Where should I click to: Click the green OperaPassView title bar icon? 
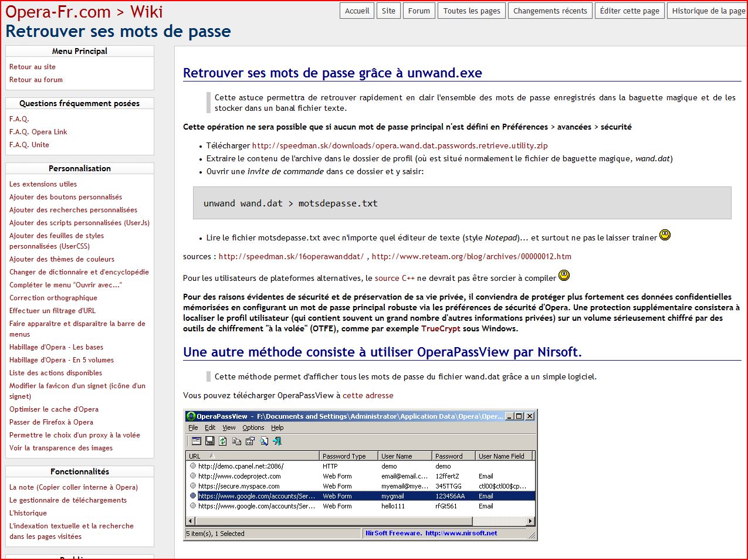click(191, 416)
